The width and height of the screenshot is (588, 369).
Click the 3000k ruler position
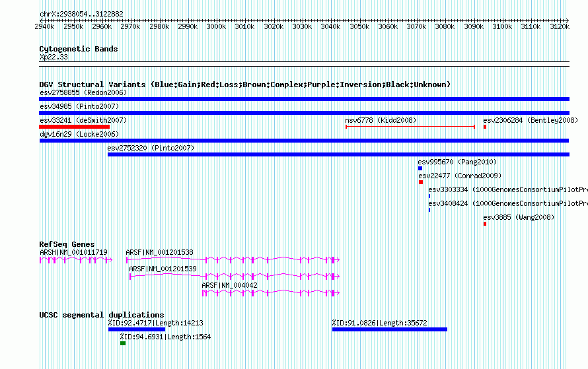[x=216, y=26]
